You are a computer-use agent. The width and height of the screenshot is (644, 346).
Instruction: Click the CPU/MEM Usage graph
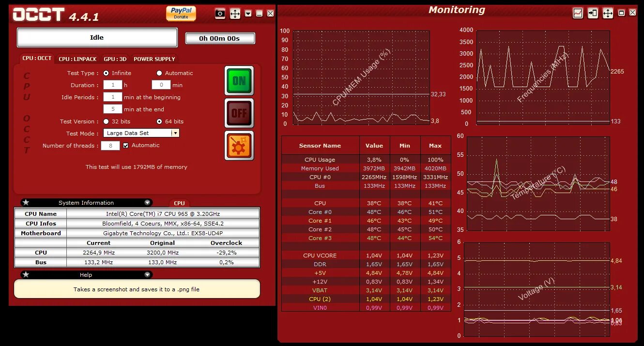click(361, 77)
